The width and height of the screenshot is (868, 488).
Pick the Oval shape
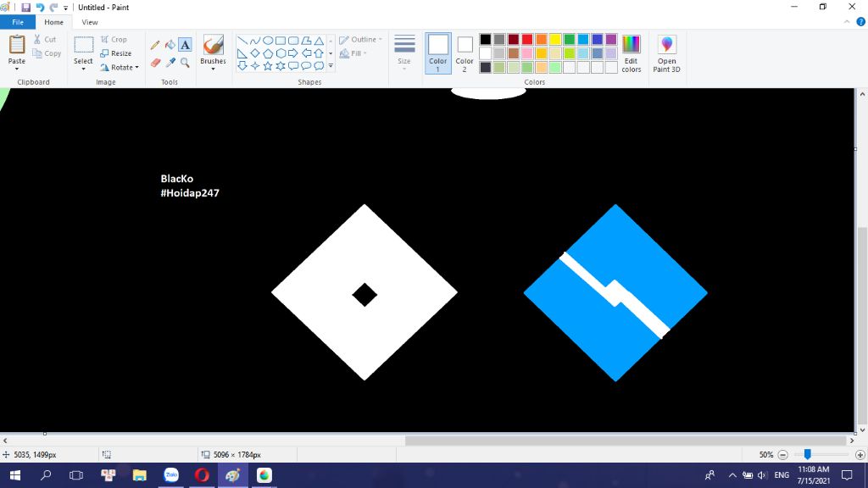[268, 41]
